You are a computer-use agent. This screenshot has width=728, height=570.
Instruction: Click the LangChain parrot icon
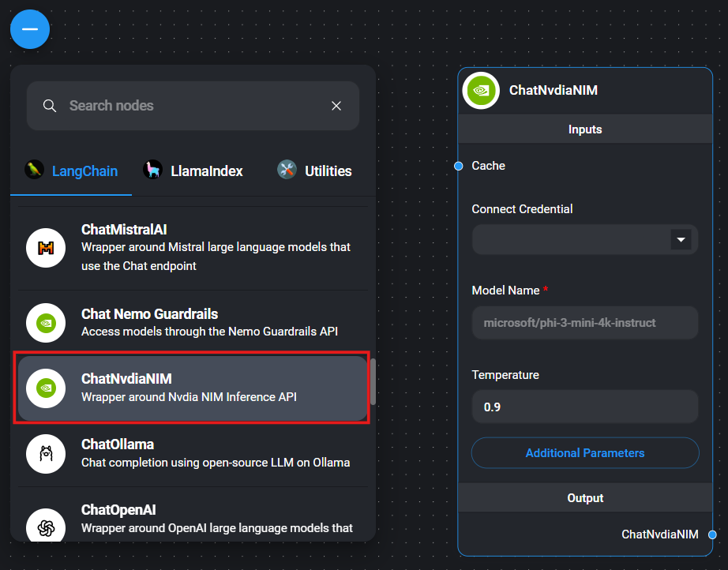[33, 171]
